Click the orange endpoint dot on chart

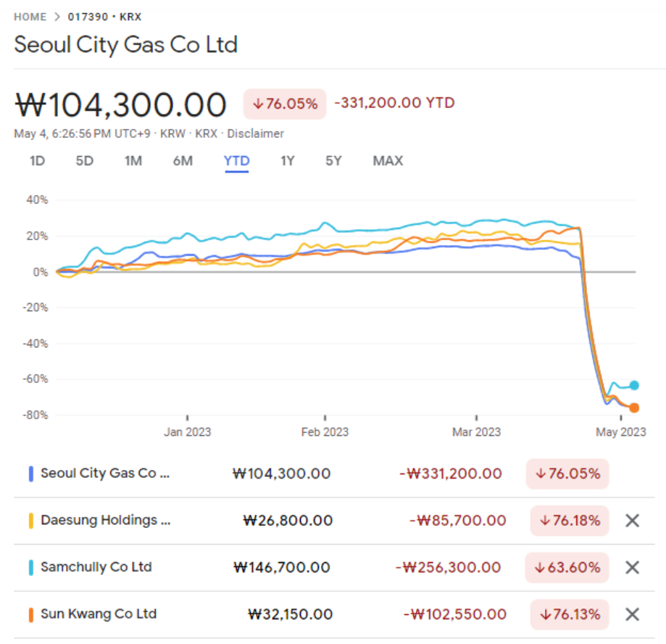coord(633,408)
